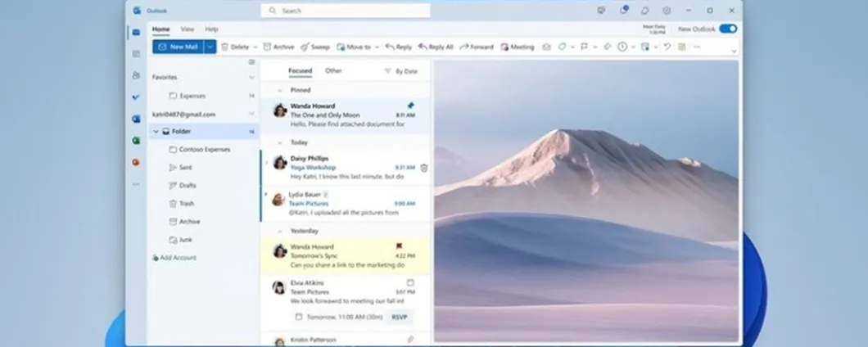Click the undo arrow icon
This screenshot has height=347, width=868.
(667, 47)
